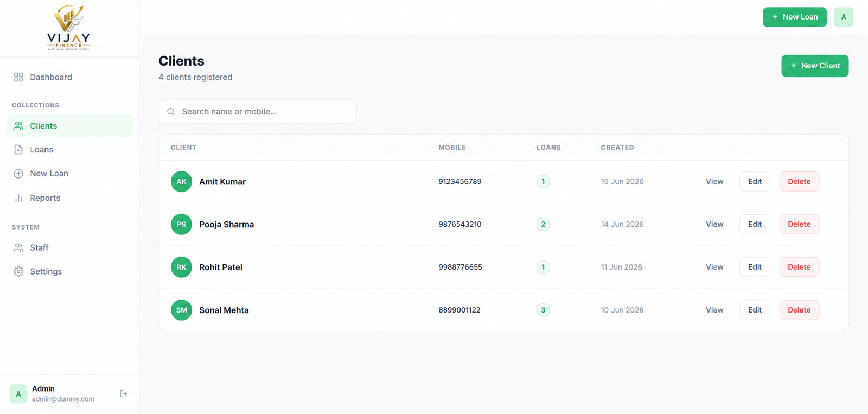868x414 pixels.
Task: Go to Dashboard in the sidebar
Action: tap(69, 77)
